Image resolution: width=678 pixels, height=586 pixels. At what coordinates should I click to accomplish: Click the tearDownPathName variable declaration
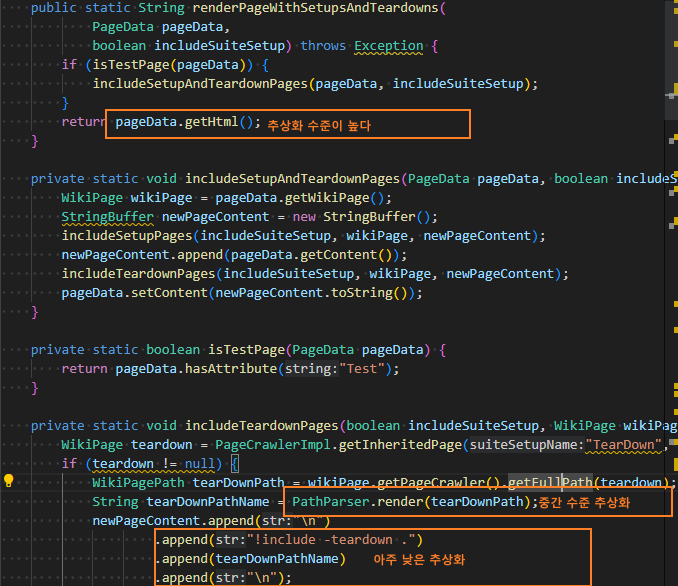coord(208,502)
